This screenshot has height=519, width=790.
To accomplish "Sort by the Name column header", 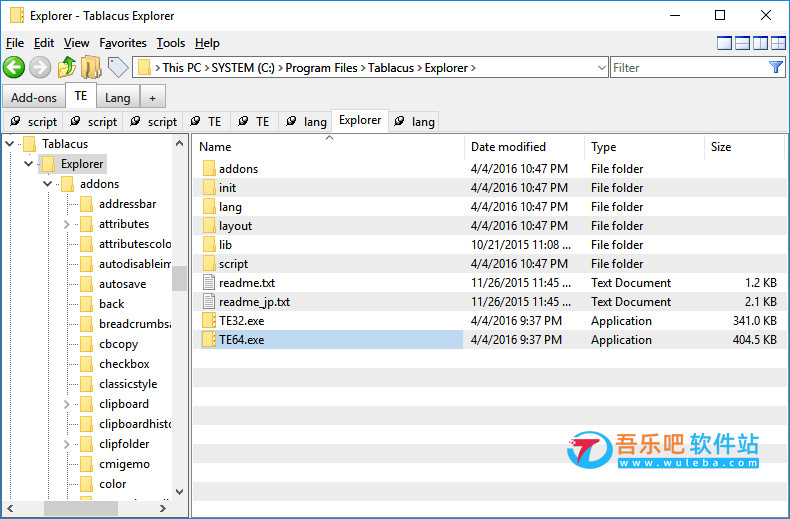I will (x=328, y=147).
